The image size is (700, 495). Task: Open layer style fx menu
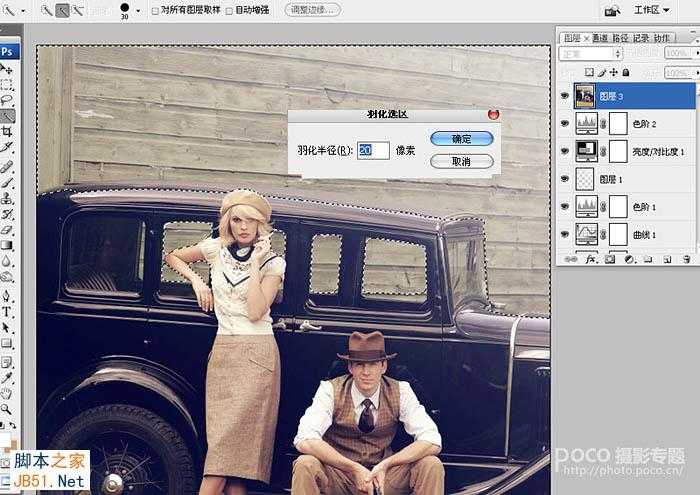tap(590, 259)
